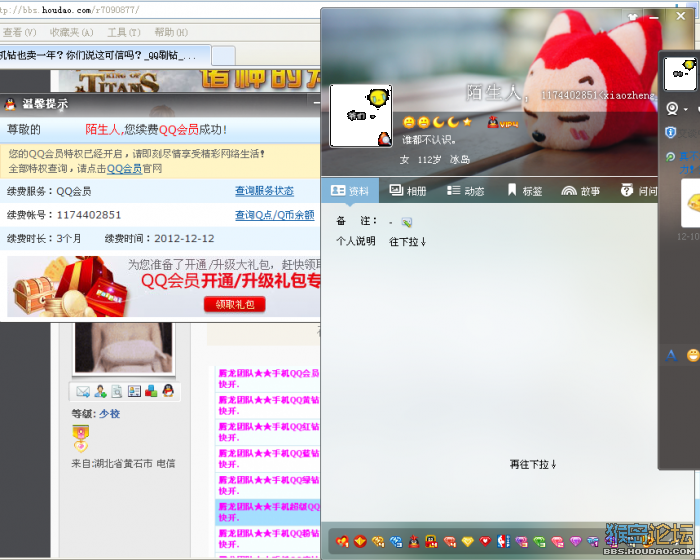Click the red heart gem icon

click(x=485, y=542)
